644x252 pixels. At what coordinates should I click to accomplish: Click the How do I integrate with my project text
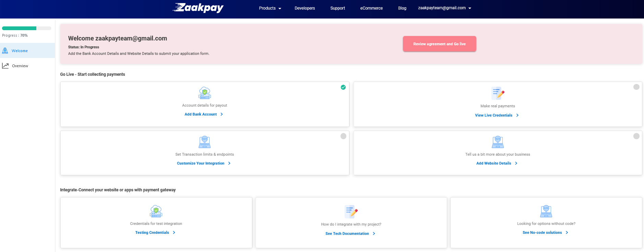[x=351, y=224]
